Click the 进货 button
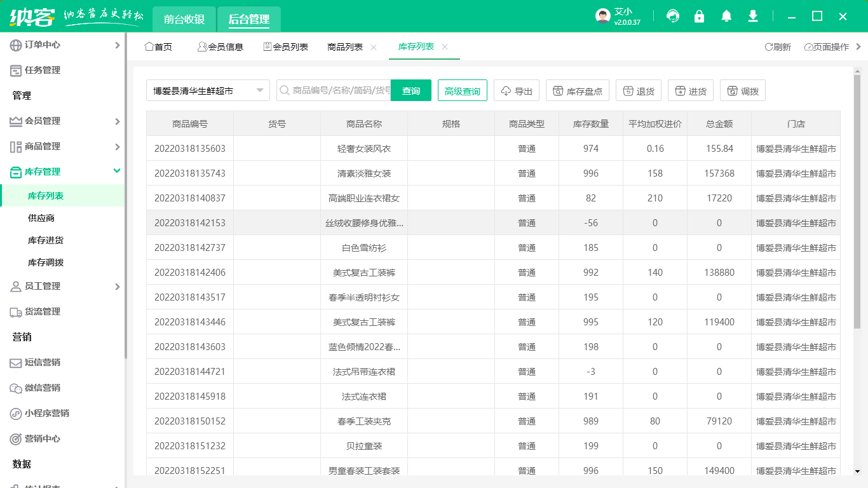868x488 pixels. (x=691, y=91)
